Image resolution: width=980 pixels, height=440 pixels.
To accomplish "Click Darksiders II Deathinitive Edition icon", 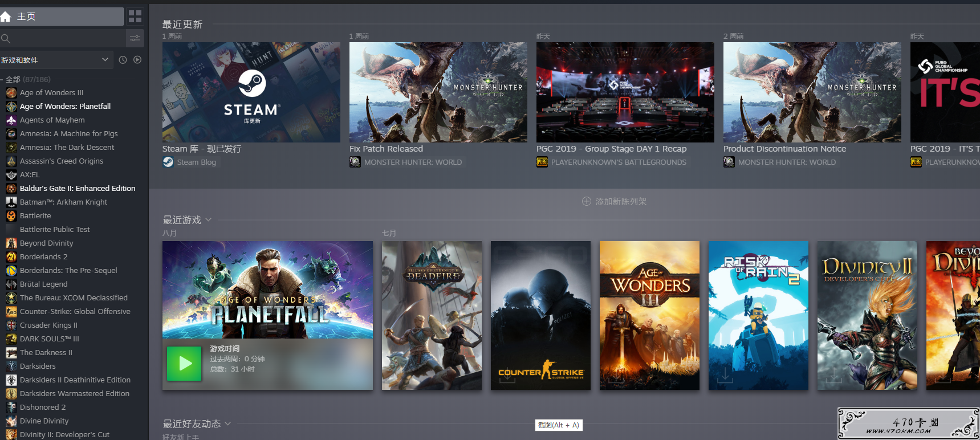I will pos(11,380).
